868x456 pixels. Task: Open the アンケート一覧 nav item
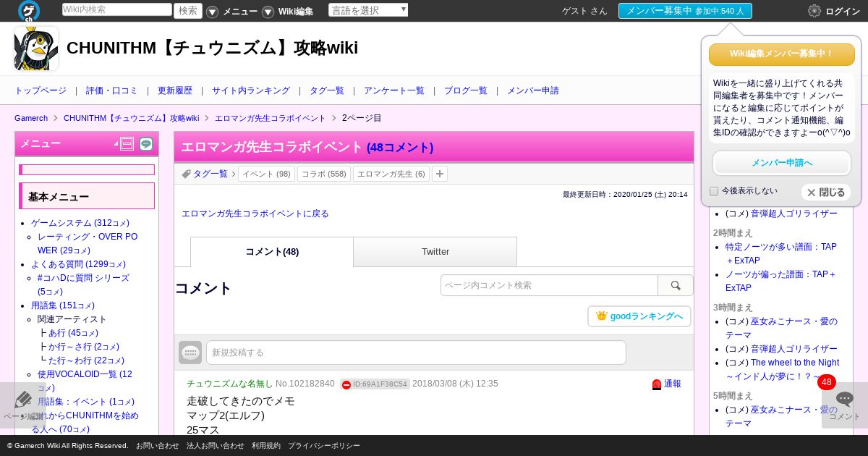tap(394, 90)
